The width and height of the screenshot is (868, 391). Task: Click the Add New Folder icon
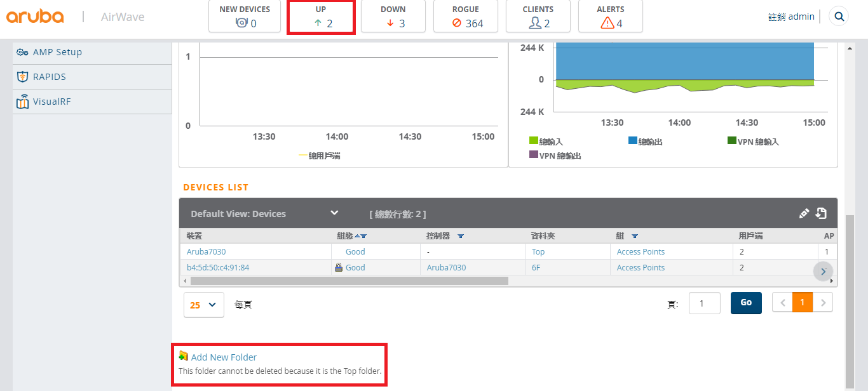[184, 356]
